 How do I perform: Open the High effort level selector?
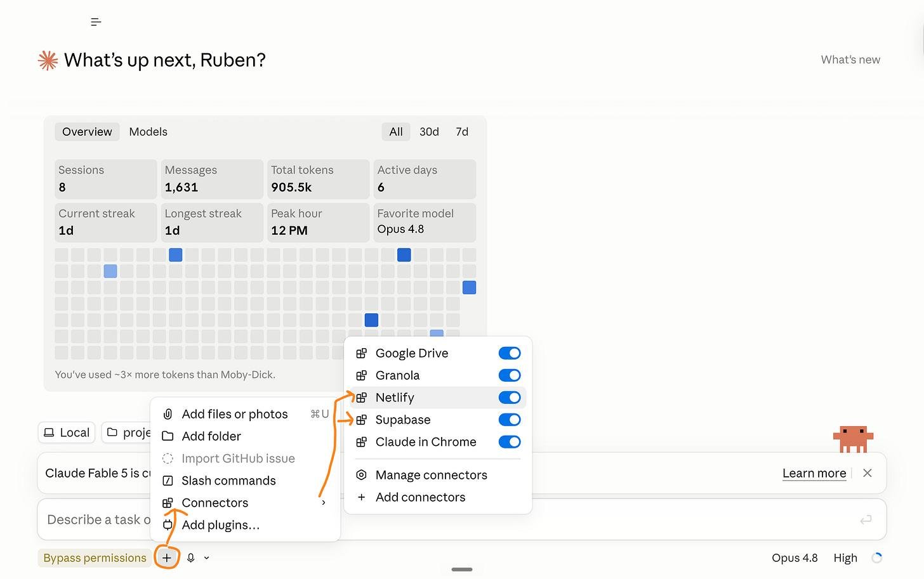845,558
